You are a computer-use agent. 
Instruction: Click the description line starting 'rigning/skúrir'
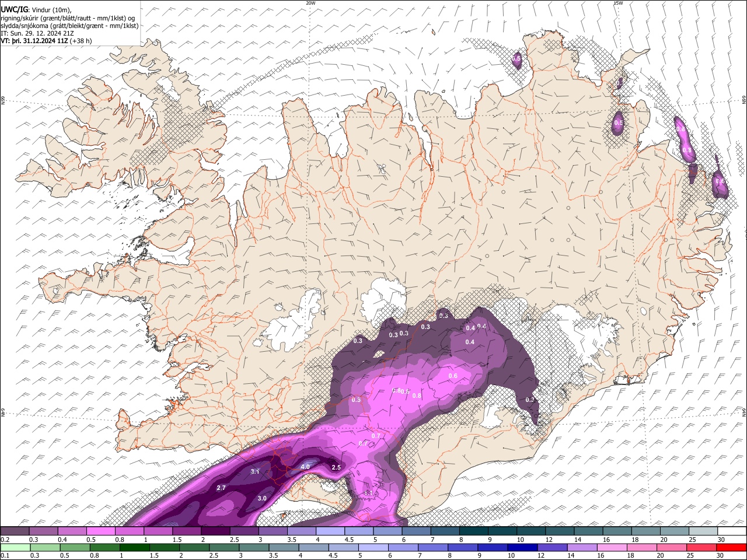68,18
